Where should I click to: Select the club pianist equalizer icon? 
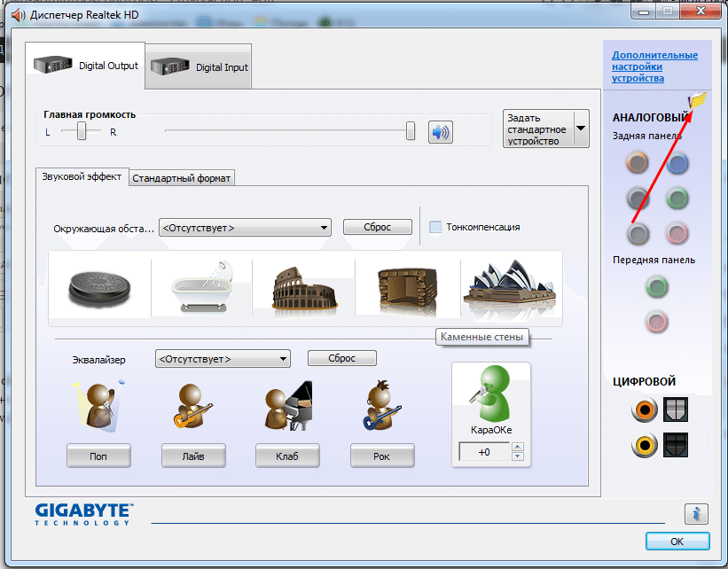pyautogui.click(x=287, y=406)
